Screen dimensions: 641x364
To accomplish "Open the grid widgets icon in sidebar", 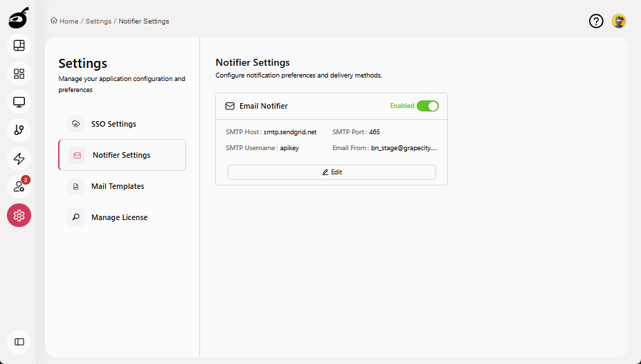I will coord(19,73).
